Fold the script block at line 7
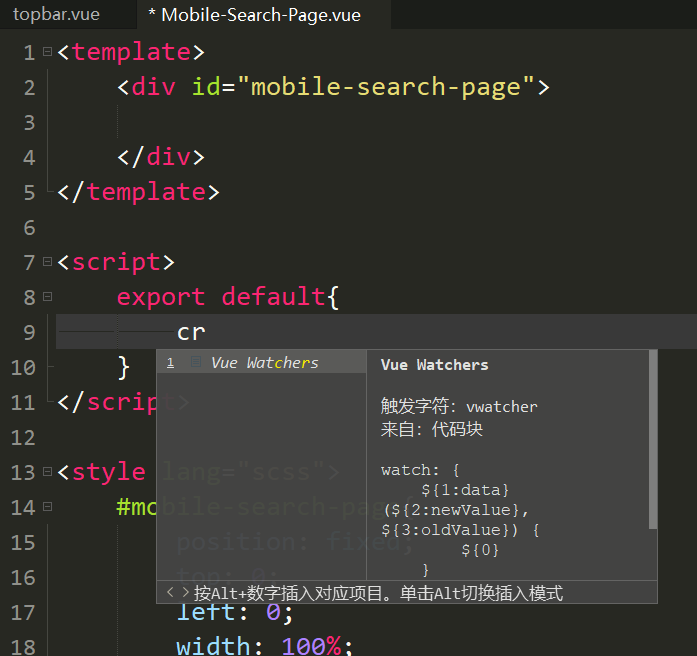 (47, 262)
